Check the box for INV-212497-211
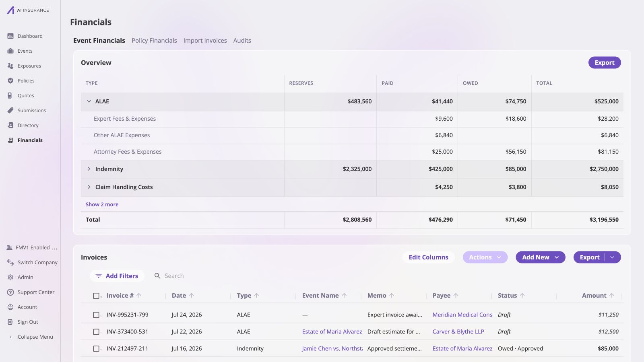The image size is (644, 362). pyautogui.click(x=96, y=349)
